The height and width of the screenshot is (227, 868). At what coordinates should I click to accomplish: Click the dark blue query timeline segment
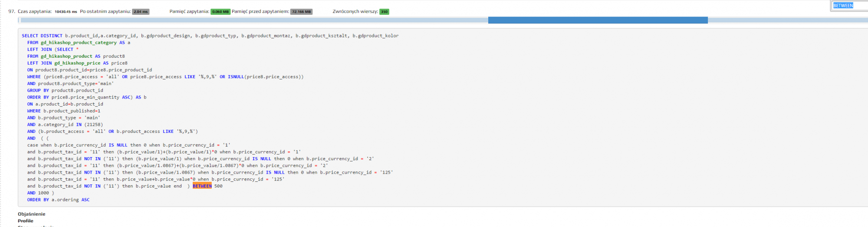tap(598, 20)
